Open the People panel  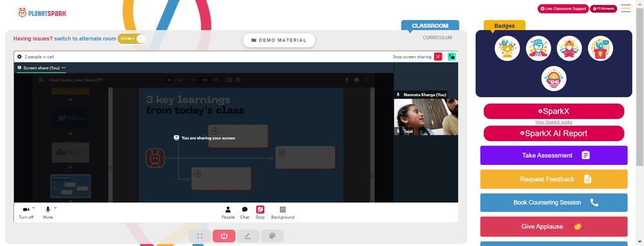[228, 213]
